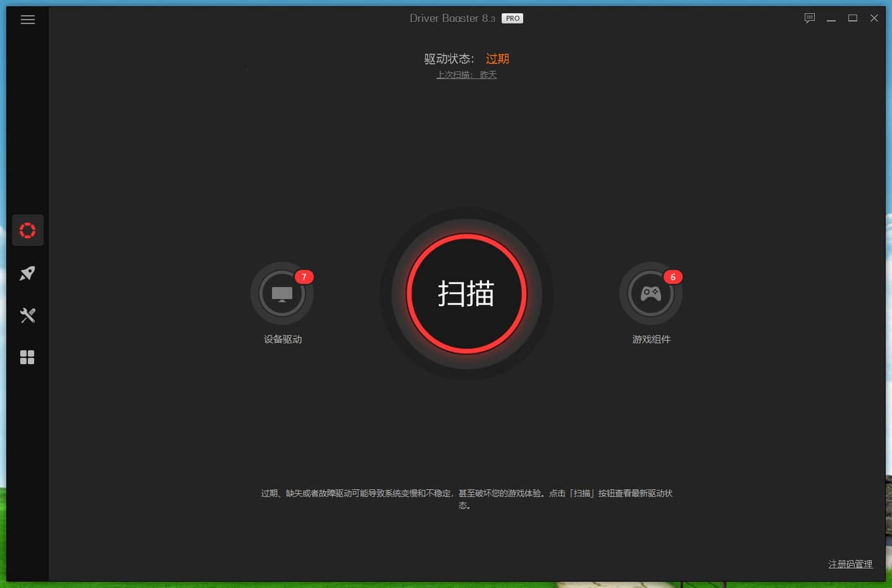The height and width of the screenshot is (588, 892).
Task: Click the monitor icon inside the 设备驱动 circle
Action: pyautogui.click(x=282, y=293)
